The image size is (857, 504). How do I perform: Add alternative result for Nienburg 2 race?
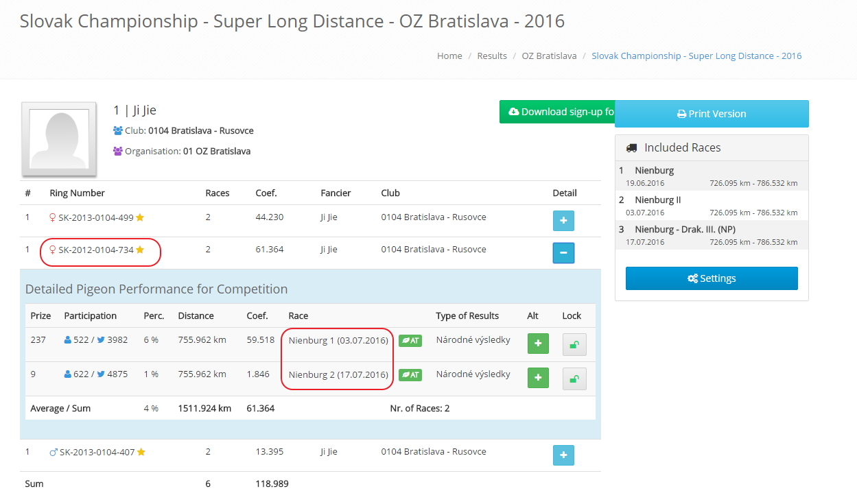(x=538, y=378)
